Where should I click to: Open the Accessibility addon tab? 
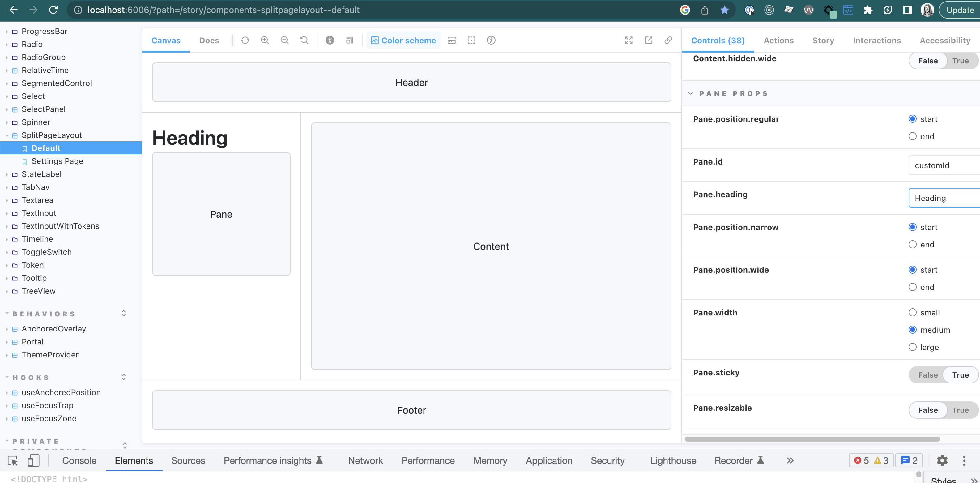tap(945, 40)
